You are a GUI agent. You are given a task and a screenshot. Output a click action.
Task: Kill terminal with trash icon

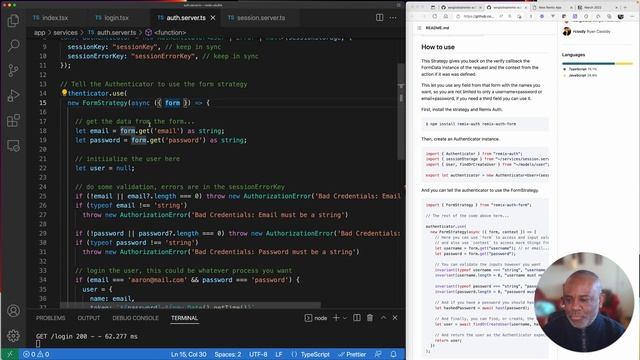tap(370, 318)
